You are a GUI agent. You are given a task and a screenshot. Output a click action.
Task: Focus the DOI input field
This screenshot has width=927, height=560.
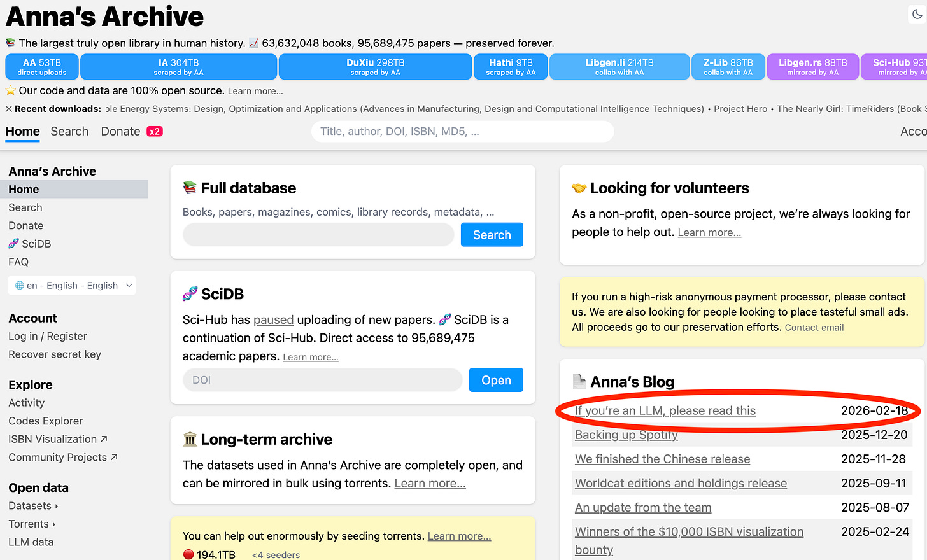tap(323, 380)
